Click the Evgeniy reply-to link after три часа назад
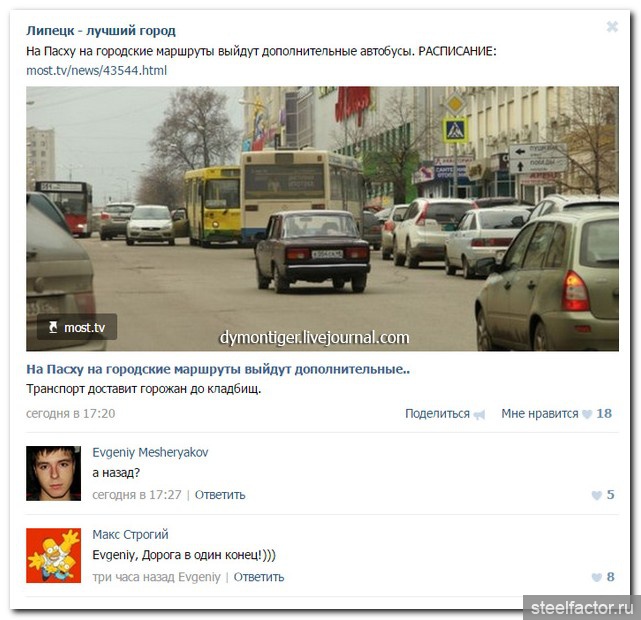The image size is (641, 620). [x=199, y=577]
